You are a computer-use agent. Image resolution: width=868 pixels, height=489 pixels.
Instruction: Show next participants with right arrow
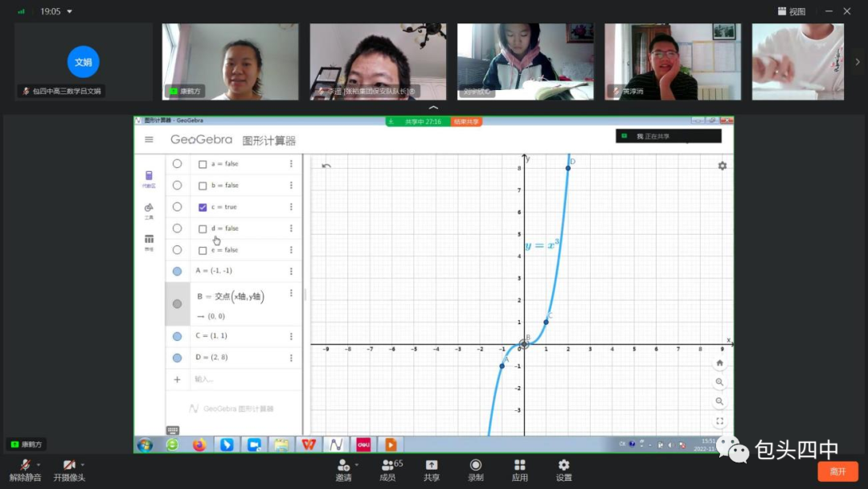pos(858,62)
